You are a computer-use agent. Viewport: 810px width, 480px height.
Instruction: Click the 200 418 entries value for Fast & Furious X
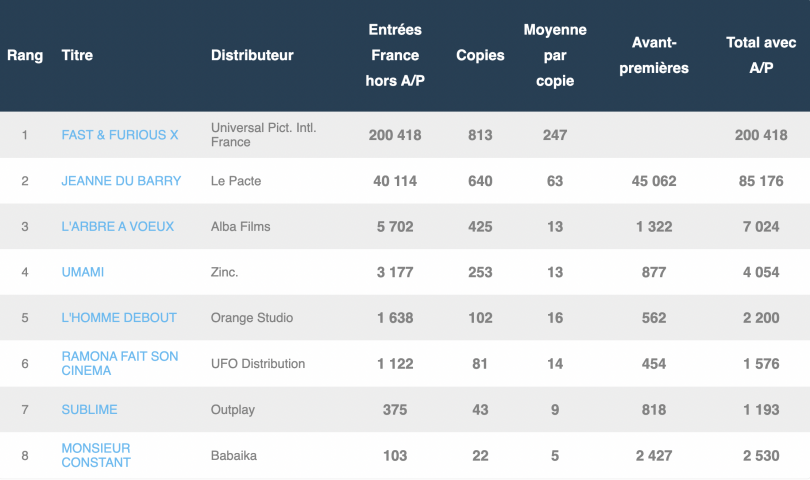click(x=394, y=135)
